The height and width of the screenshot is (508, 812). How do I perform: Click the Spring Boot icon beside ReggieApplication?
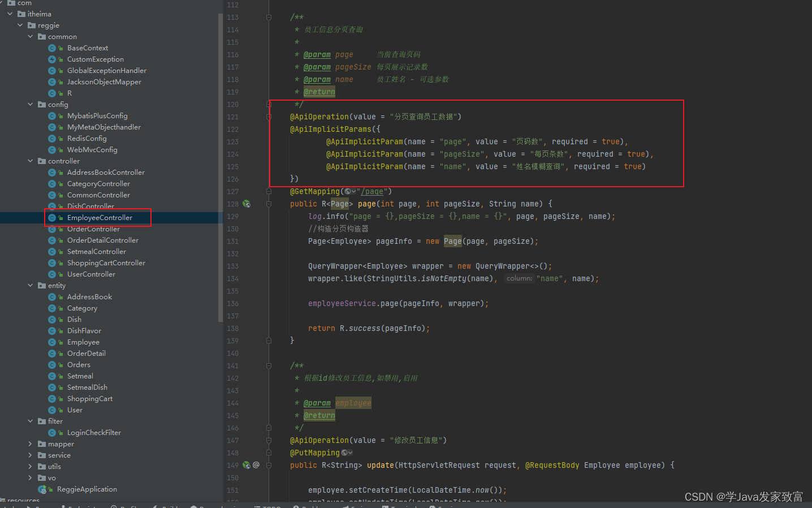(x=42, y=489)
